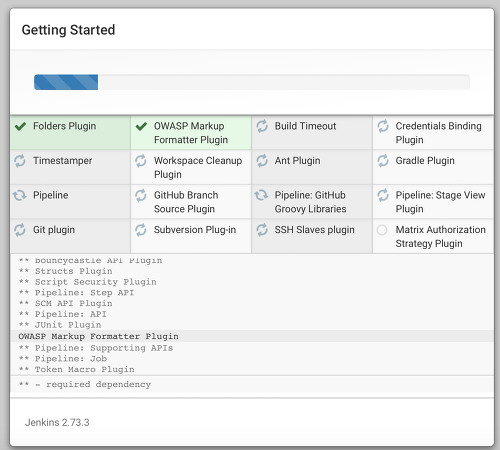Select 'Timestamper' text
Image resolution: width=500 pixels, height=450 pixels.
62,161
